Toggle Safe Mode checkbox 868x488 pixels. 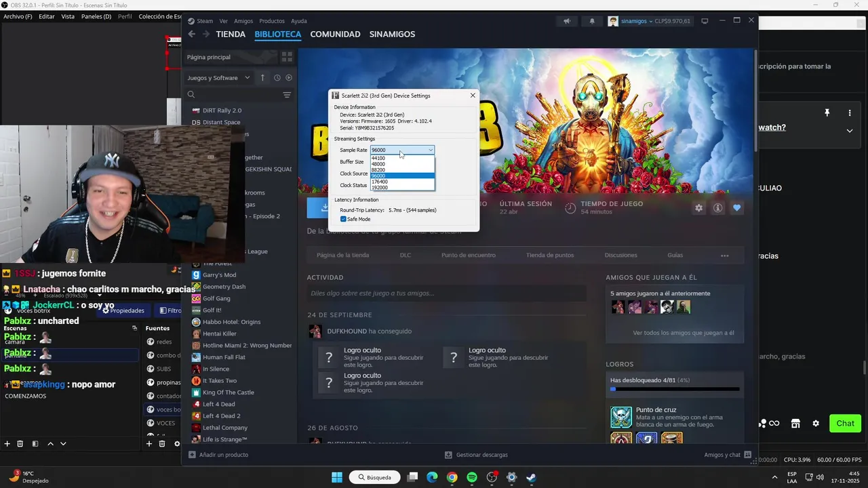point(343,219)
